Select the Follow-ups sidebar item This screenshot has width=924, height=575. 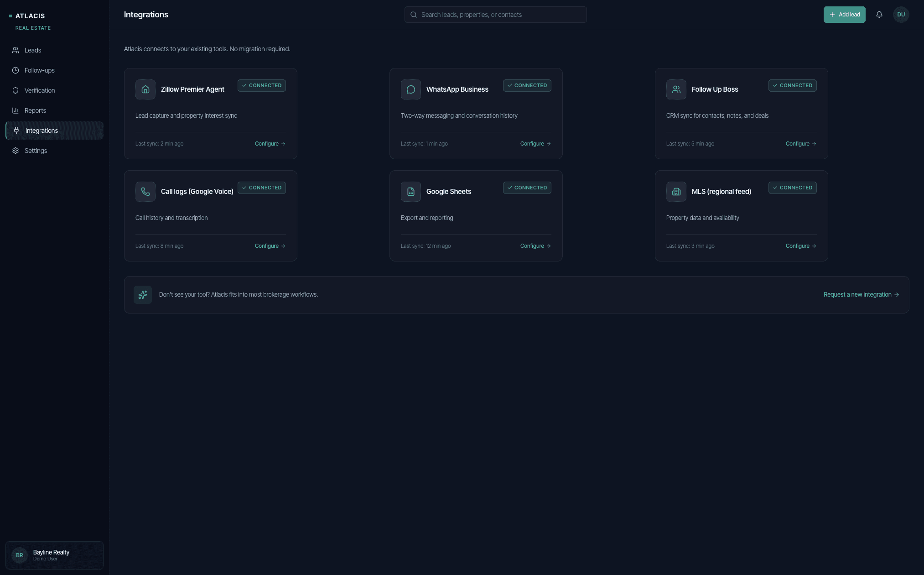click(x=38, y=70)
